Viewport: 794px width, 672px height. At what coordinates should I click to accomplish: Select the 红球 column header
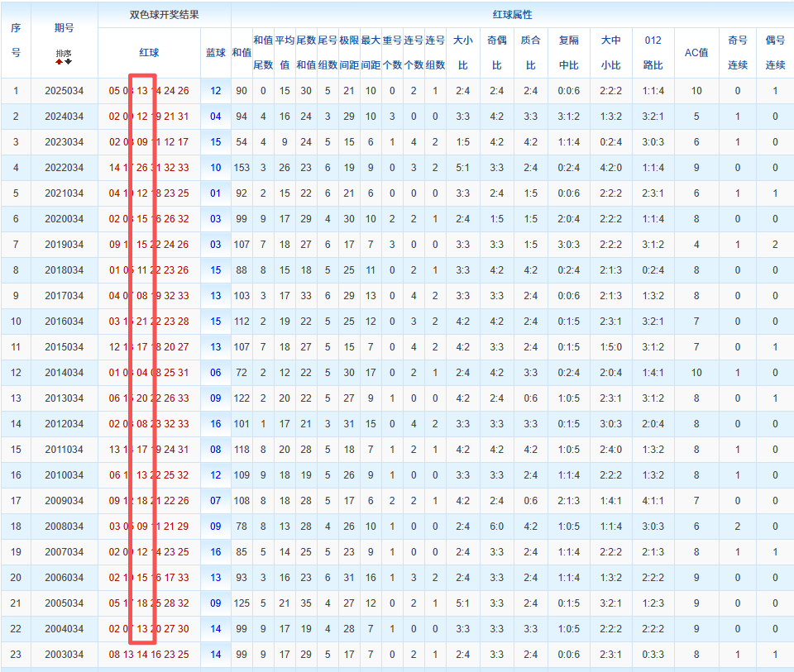[149, 53]
